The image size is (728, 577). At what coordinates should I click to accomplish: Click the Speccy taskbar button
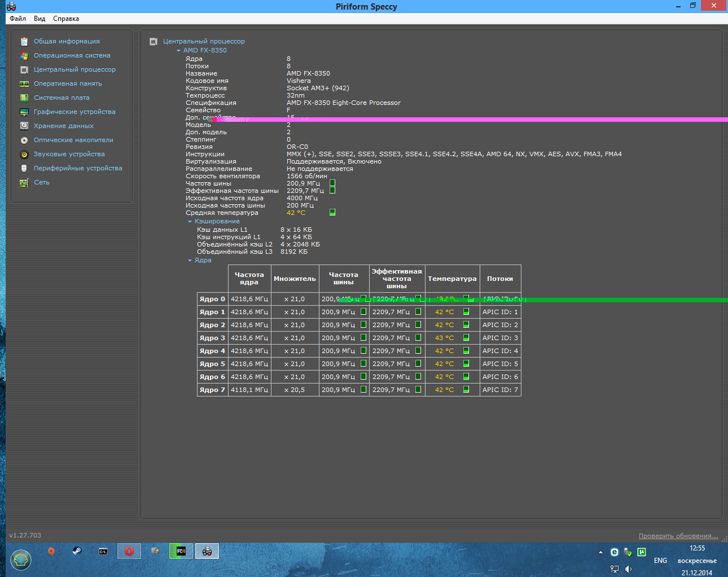207,551
